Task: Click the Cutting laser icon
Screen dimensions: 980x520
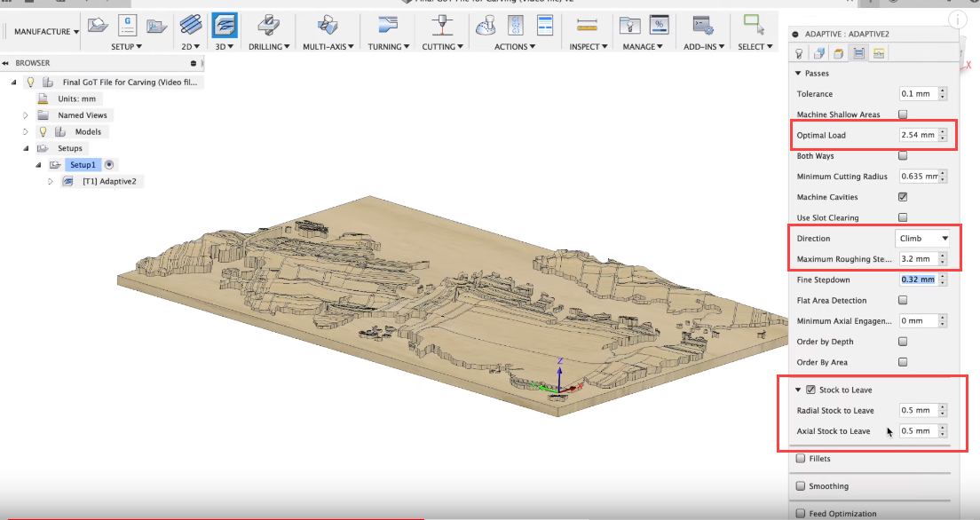Action: 442,25
